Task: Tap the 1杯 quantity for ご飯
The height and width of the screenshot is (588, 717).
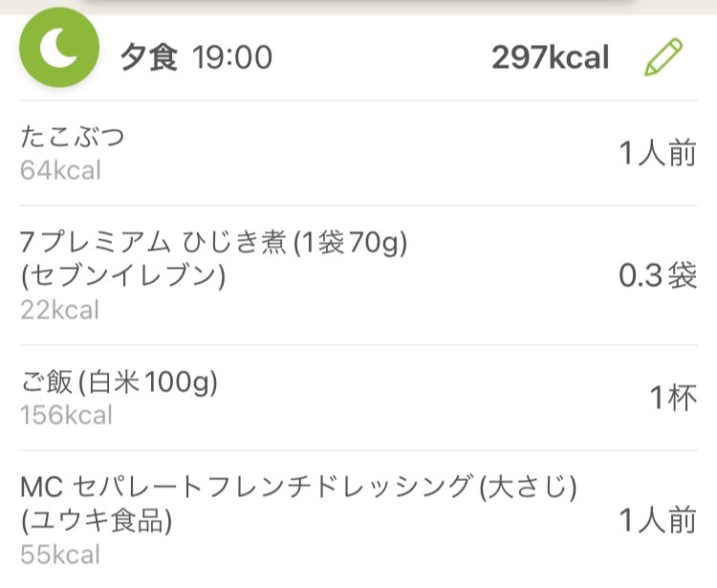Action: point(674,398)
